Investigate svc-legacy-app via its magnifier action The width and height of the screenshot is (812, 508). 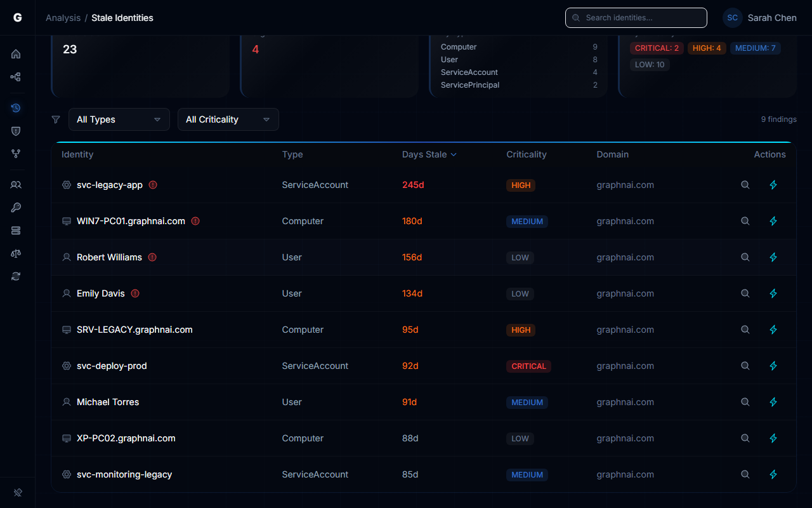(745, 185)
